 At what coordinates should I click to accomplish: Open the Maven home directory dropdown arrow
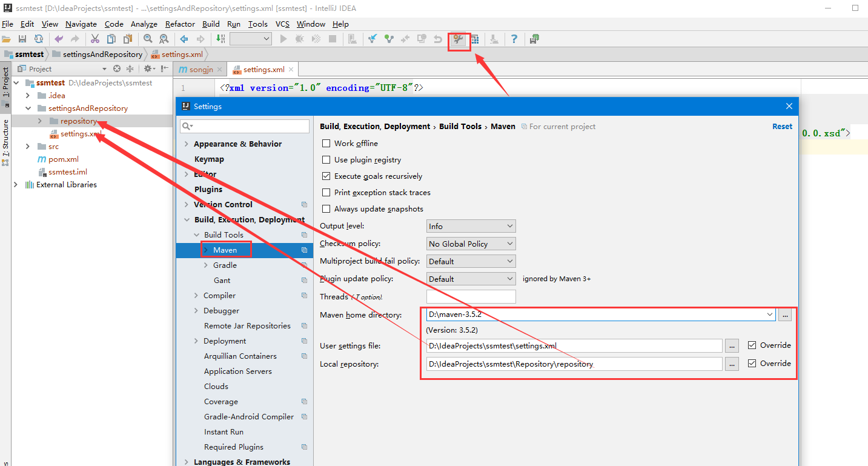click(x=770, y=315)
